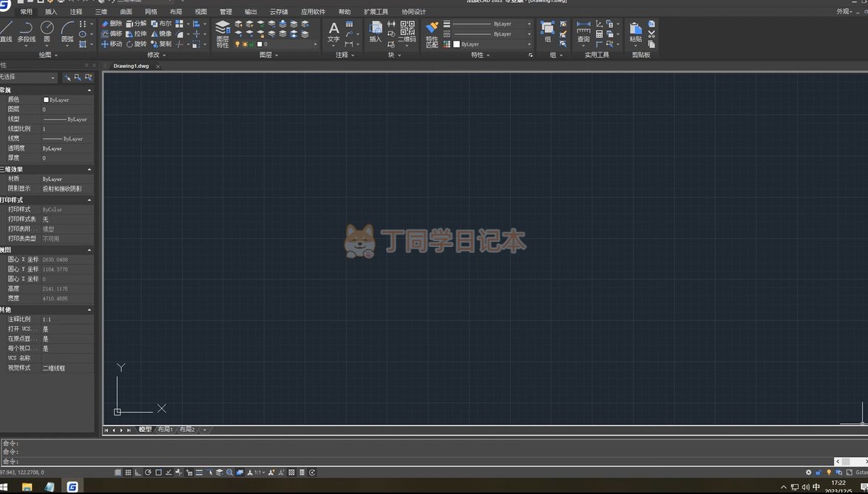This screenshot has height=494, width=868.
Task: Insert a QR code (二维码)
Action: coord(407,33)
